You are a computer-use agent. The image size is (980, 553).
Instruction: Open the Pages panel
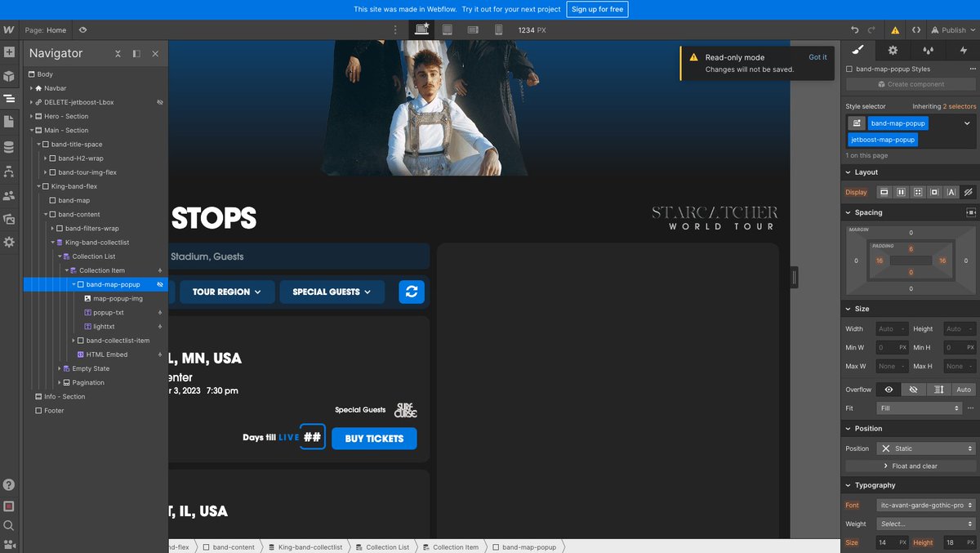(x=9, y=122)
